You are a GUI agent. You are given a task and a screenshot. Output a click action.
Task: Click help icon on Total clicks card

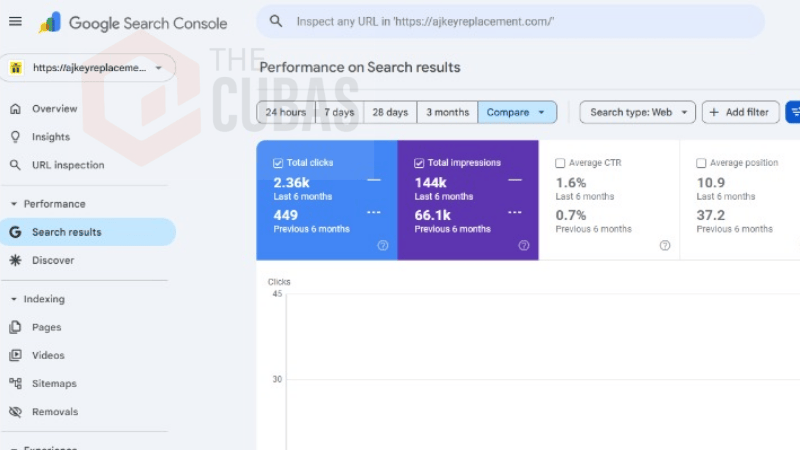[382, 245]
